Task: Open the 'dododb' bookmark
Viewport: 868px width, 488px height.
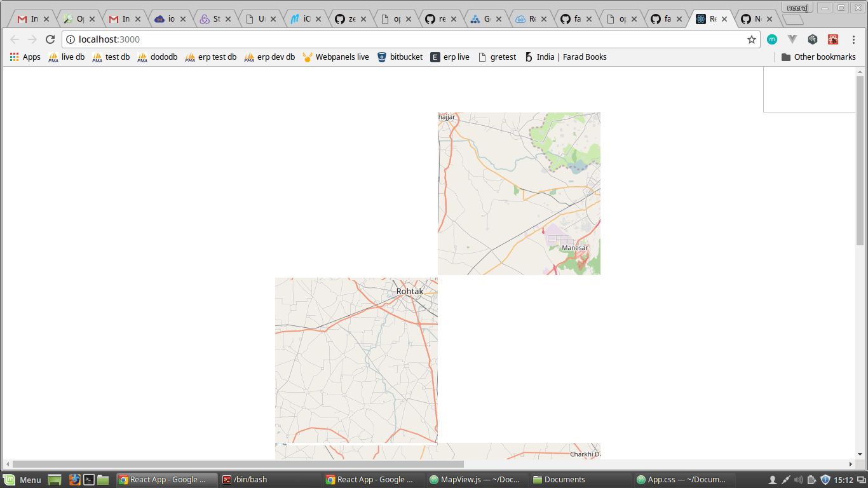Action: (x=158, y=57)
